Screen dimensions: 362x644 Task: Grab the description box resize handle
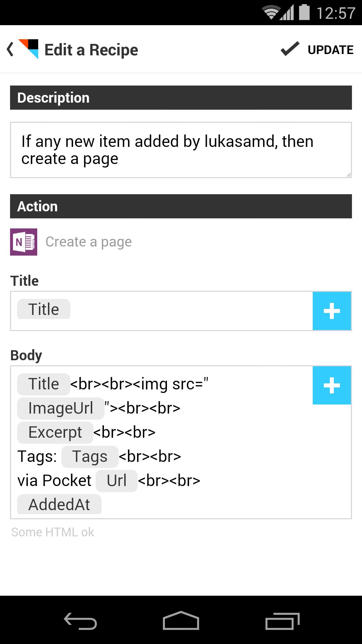(348, 174)
